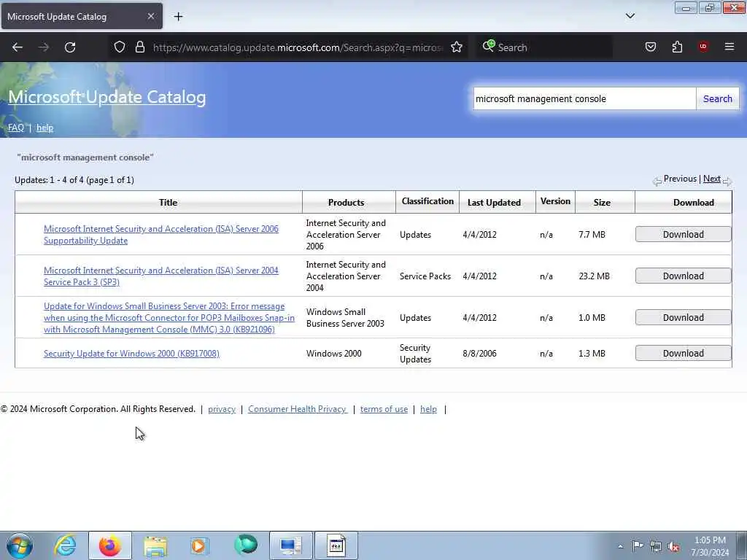
Task: Sort by Last Updated column header
Action: click(494, 203)
